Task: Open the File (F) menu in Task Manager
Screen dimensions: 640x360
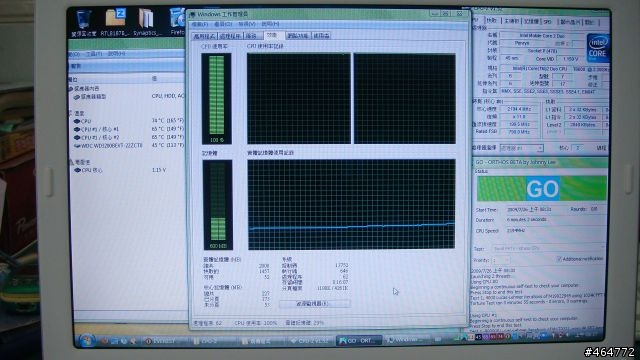Action: pyautogui.click(x=200, y=24)
